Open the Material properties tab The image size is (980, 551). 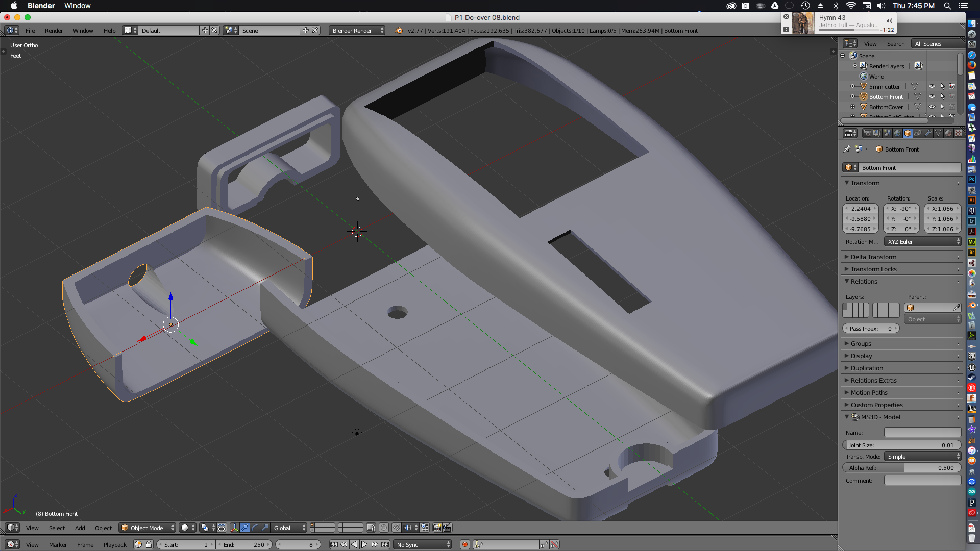[x=948, y=133]
